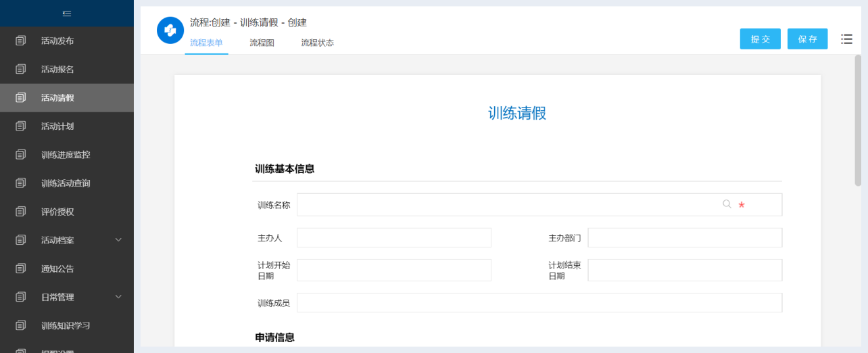Open 评价授权 in the sidebar
The image size is (868, 353).
pos(57,212)
